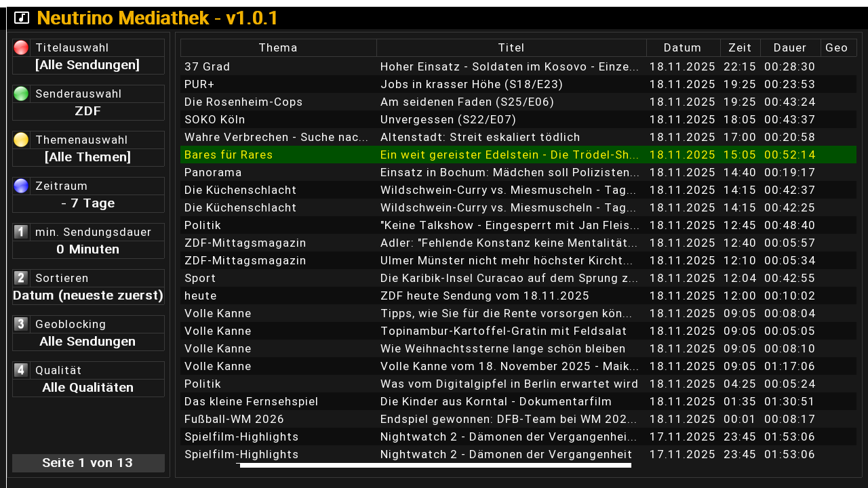Select the highlighted 'Bares für Rares' entry

518,155
